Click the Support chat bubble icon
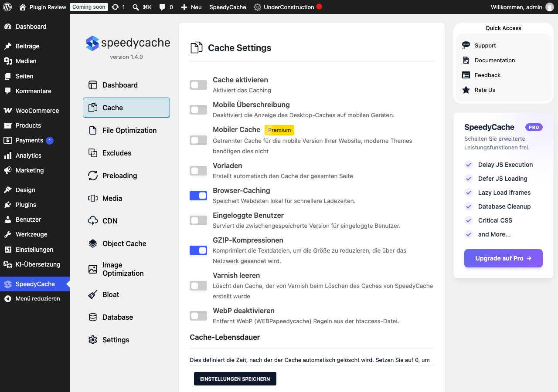 pyautogui.click(x=466, y=45)
